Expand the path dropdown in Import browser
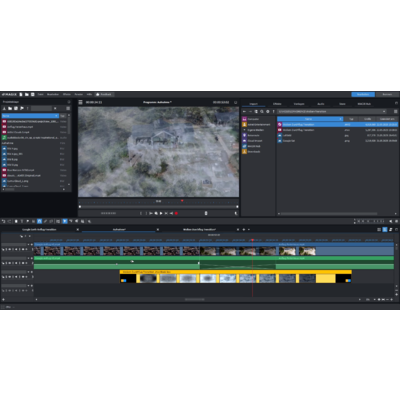Screen dimensions: 400x400 coord(384,111)
